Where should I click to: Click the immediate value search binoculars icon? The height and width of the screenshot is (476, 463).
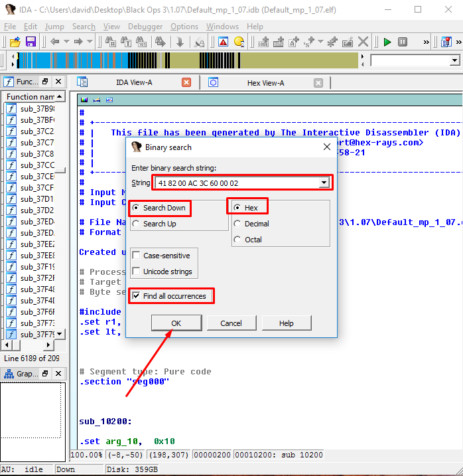click(x=110, y=42)
